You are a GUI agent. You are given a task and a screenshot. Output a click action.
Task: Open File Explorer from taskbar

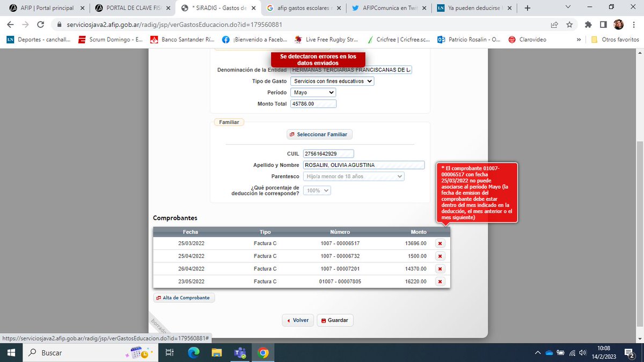pos(216,352)
